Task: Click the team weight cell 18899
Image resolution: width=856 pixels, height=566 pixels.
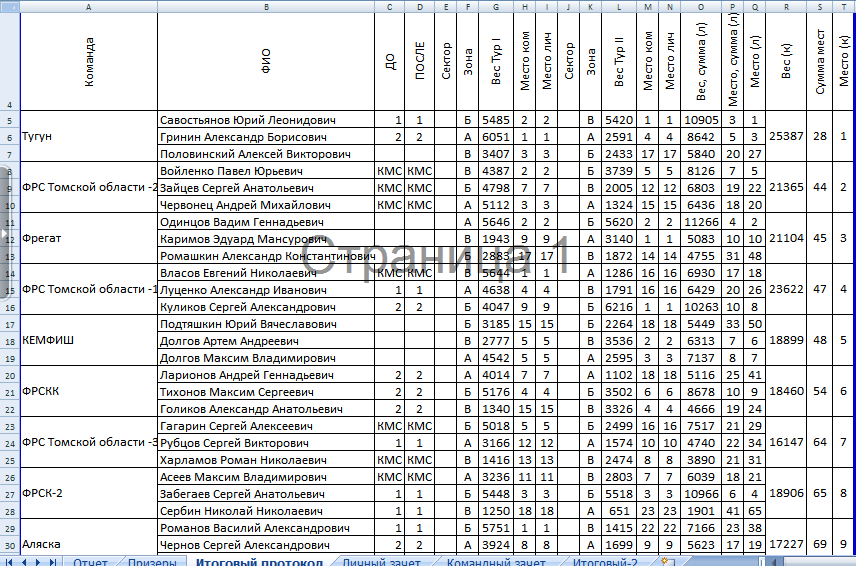Action: click(786, 341)
